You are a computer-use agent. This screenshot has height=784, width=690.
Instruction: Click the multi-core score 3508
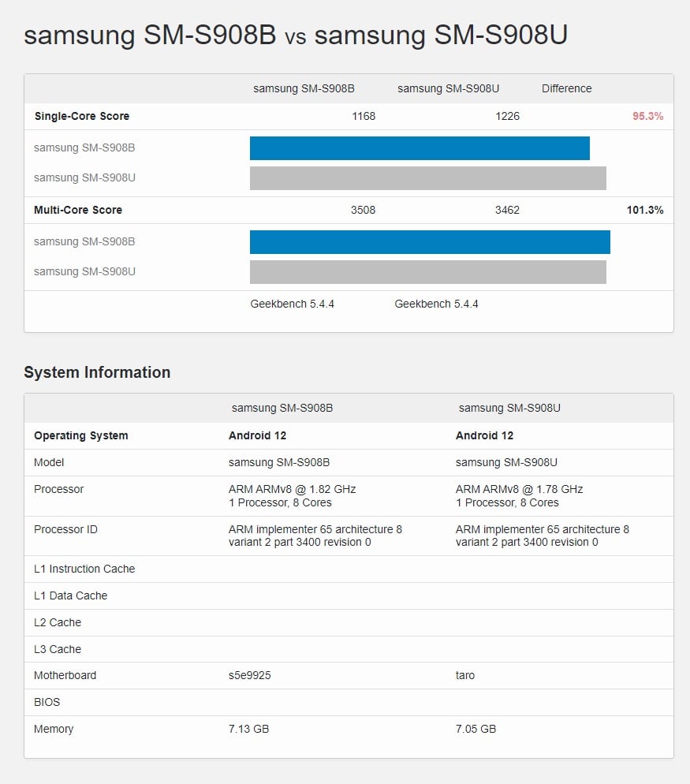point(363,210)
